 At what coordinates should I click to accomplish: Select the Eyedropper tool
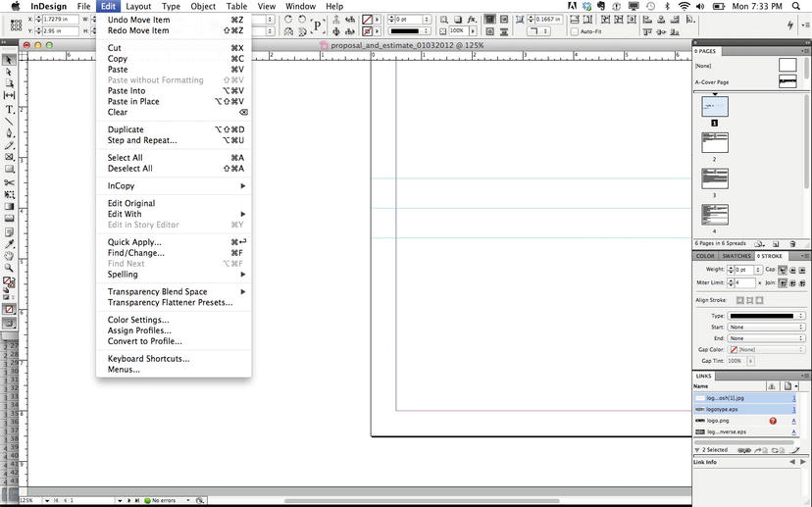(9, 244)
